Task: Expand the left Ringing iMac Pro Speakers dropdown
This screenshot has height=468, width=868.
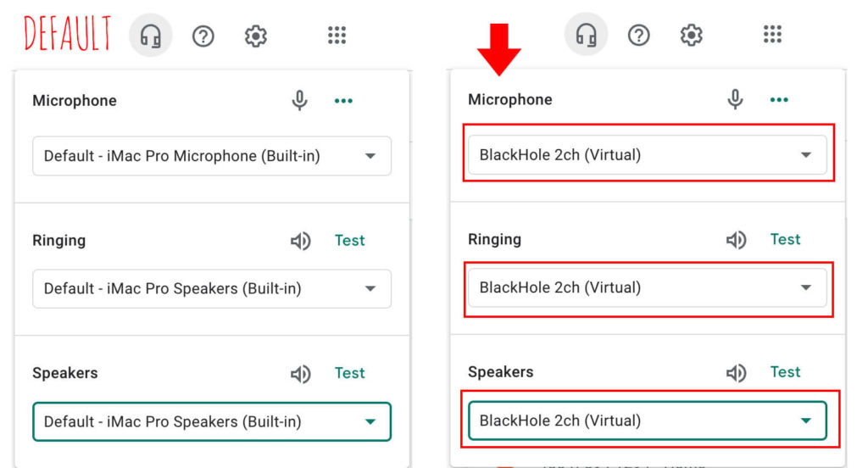Action: tap(212, 288)
